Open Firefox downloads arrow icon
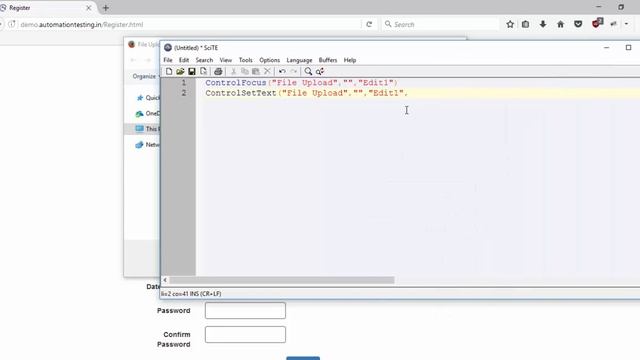Screen dimensions: 640x360 coord(543,24)
